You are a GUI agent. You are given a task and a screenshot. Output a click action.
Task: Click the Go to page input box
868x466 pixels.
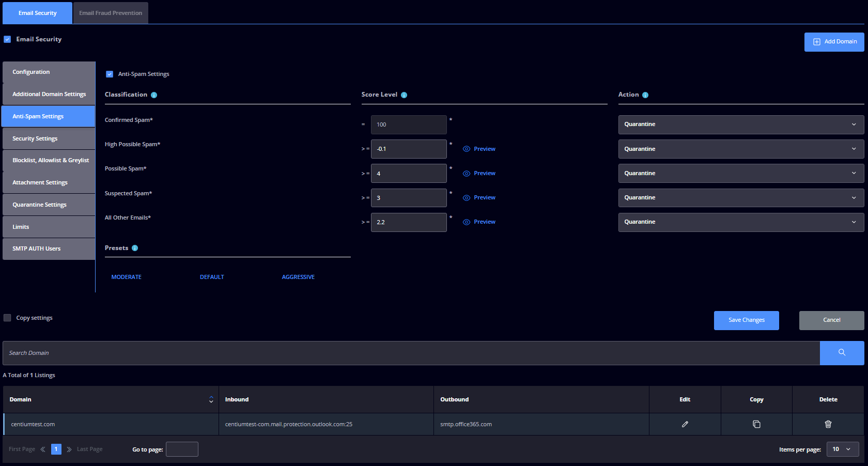pos(182,449)
